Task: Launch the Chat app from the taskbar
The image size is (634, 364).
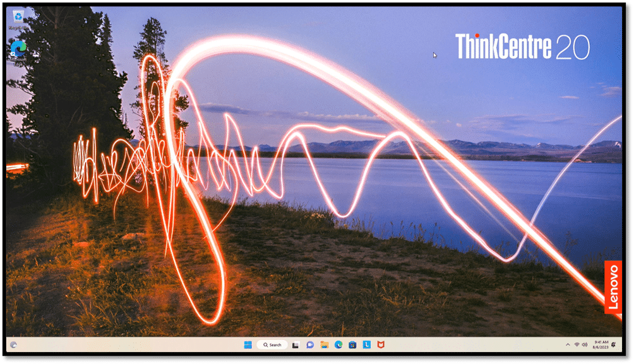Action: 310,344
